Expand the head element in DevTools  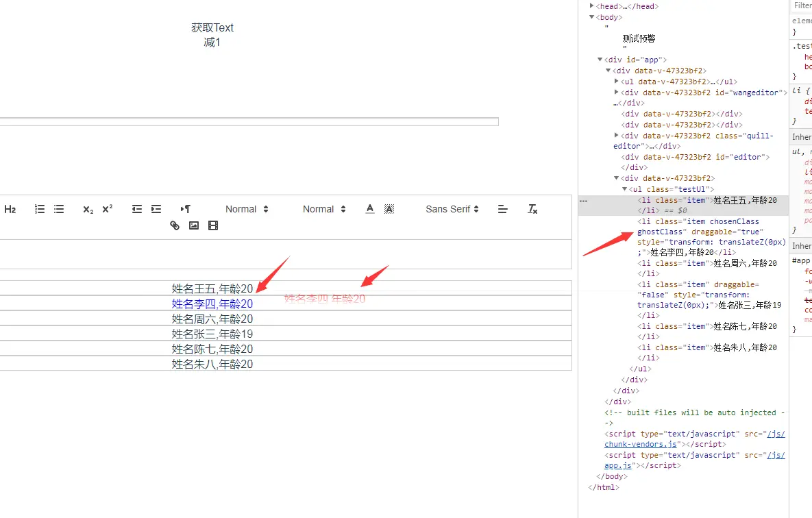(x=592, y=6)
